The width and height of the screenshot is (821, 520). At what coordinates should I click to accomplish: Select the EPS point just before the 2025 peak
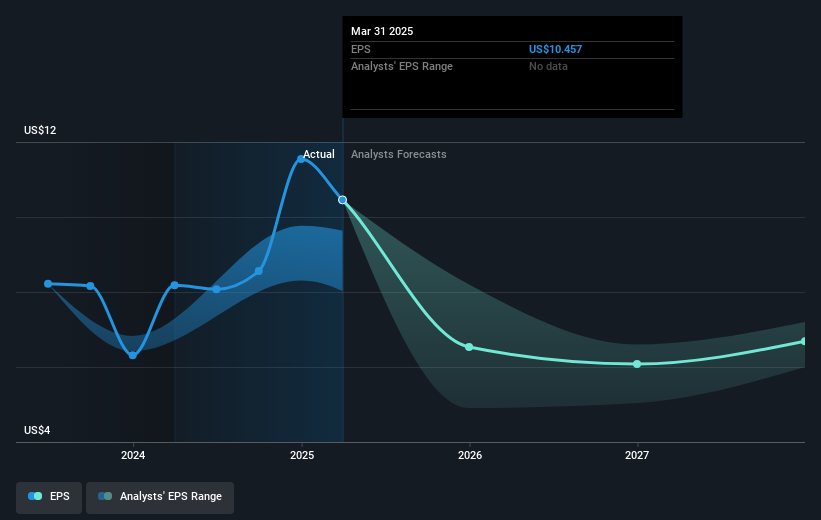coord(259,271)
